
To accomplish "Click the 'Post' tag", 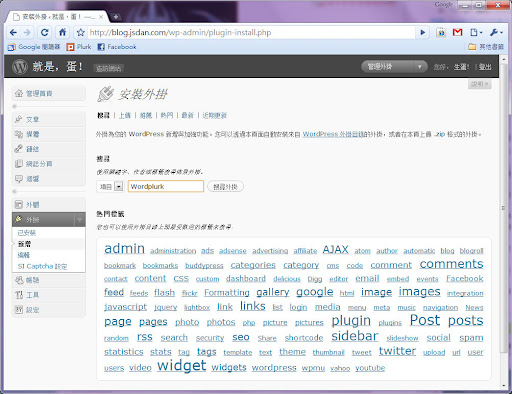I will (425, 320).
